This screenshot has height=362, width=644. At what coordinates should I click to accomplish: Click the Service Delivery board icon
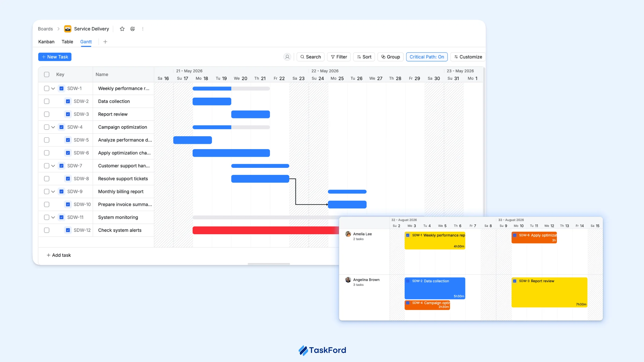68,29
